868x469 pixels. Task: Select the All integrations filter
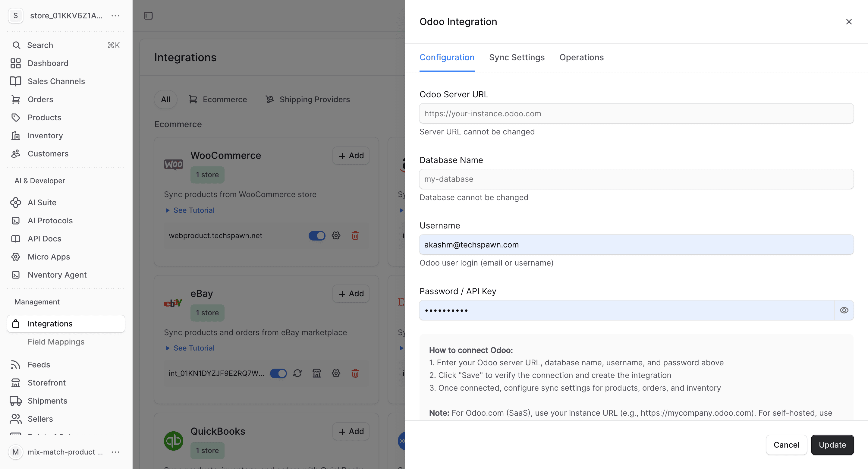(165, 99)
